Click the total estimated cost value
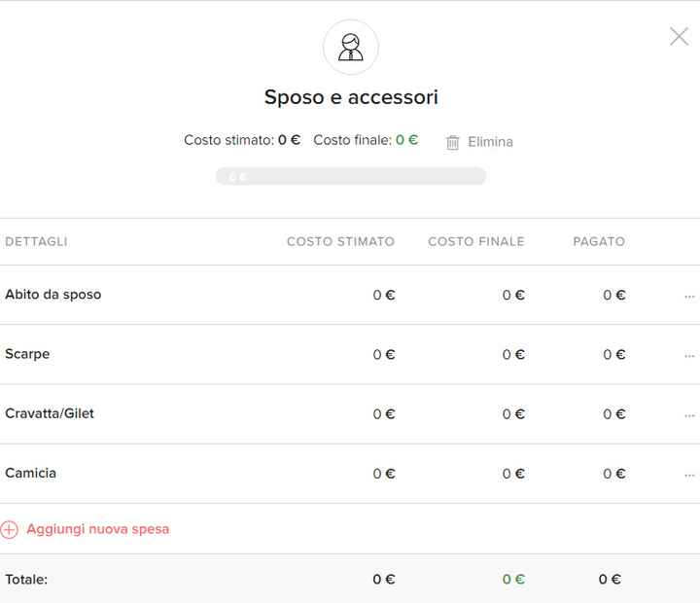The height and width of the screenshot is (603, 700). [x=384, y=580]
